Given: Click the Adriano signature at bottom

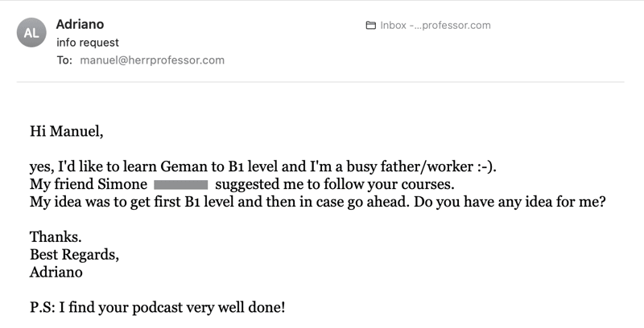Looking at the screenshot, I should coord(56,273).
